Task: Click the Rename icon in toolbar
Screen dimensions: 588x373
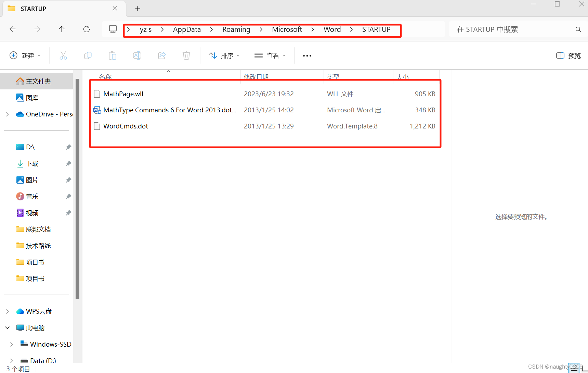Action: pyautogui.click(x=137, y=55)
